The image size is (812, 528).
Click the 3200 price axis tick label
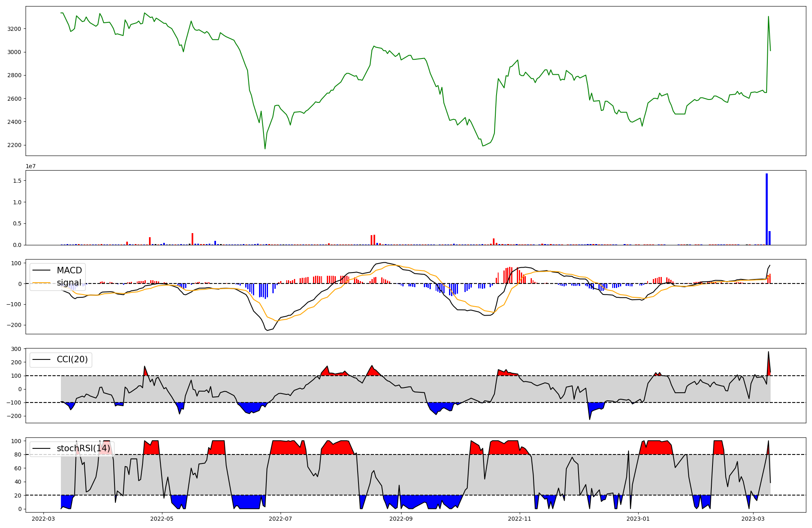click(14, 29)
